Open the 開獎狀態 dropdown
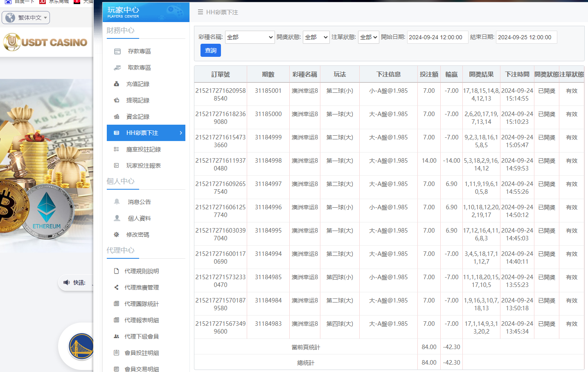Viewport: 588px width, 372px height. click(x=316, y=37)
